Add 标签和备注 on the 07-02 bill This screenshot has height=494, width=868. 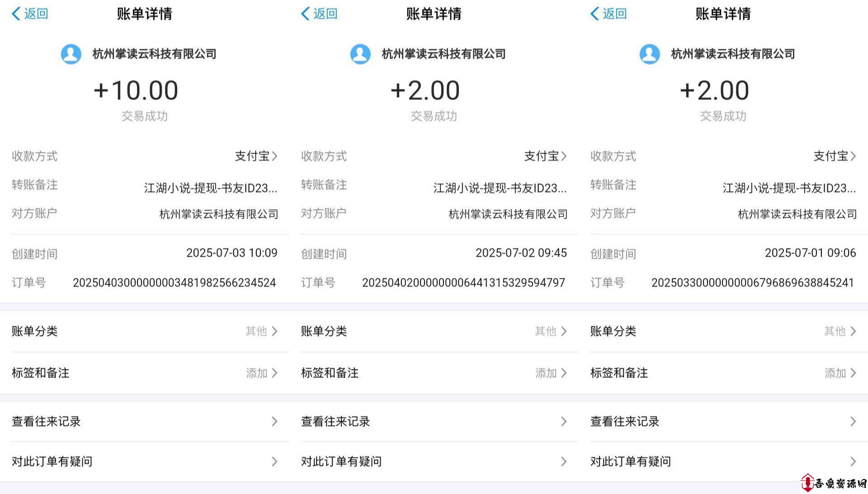tap(434, 373)
